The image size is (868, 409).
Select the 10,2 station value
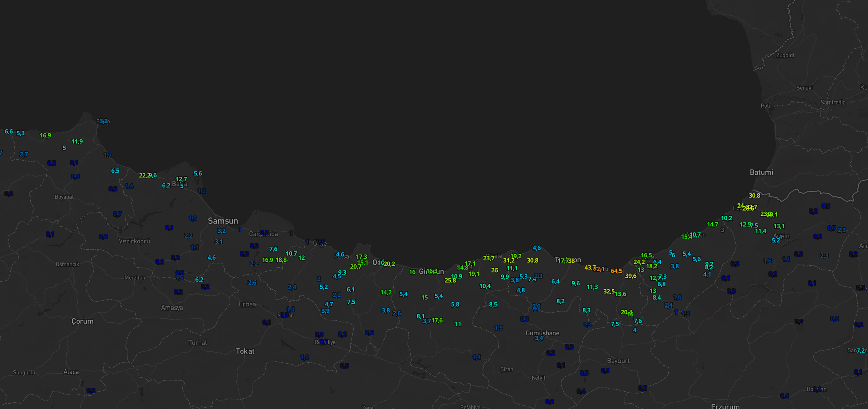(726, 218)
